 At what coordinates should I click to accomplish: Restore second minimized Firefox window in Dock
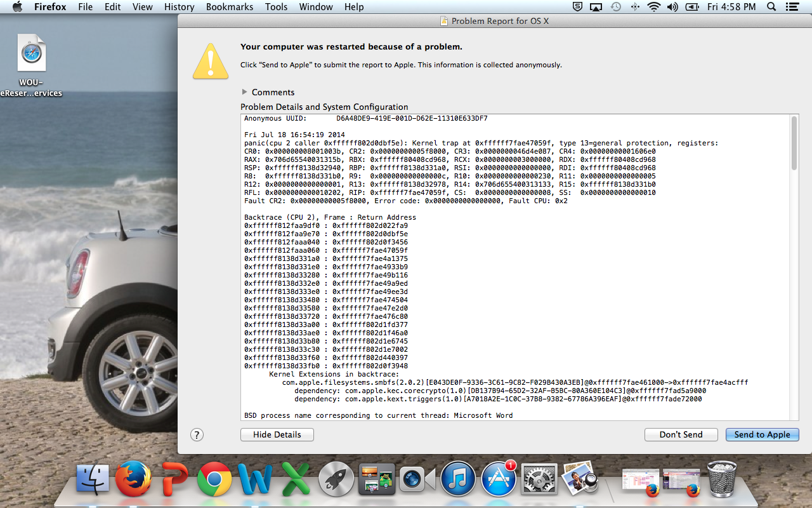point(681,481)
